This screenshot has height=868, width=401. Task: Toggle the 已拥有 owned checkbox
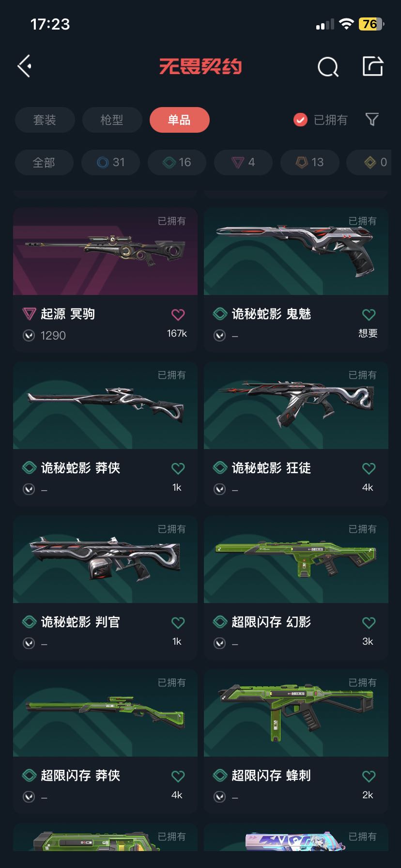[x=300, y=120]
